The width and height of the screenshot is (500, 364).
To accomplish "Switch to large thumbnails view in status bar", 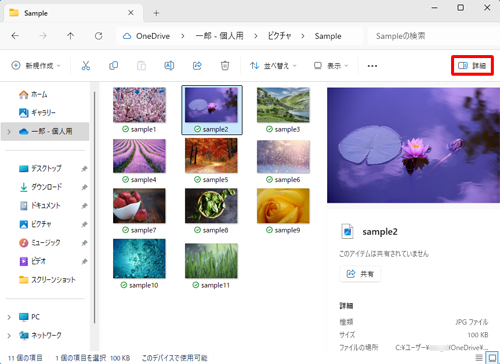I will click(492, 358).
